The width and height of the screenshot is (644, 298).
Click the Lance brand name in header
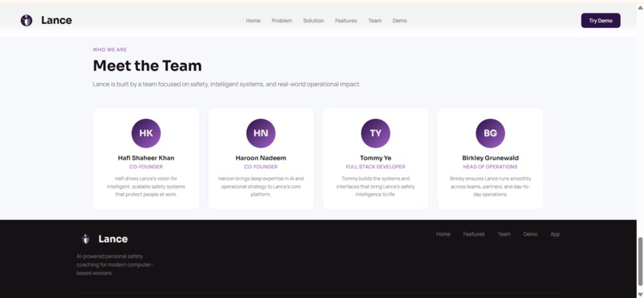(56, 20)
